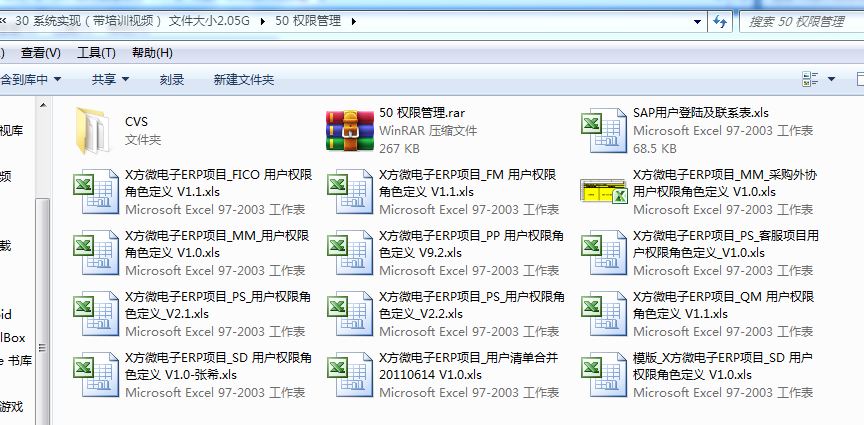The width and height of the screenshot is (864, 425).
Task: Expand arrow after 30 系统实现 breadcrumb
Action: pos(262,21)
